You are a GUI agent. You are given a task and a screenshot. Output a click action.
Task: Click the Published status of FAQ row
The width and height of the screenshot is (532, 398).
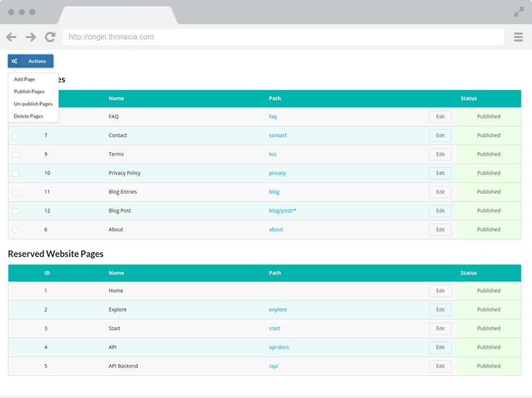coord(488,116)
